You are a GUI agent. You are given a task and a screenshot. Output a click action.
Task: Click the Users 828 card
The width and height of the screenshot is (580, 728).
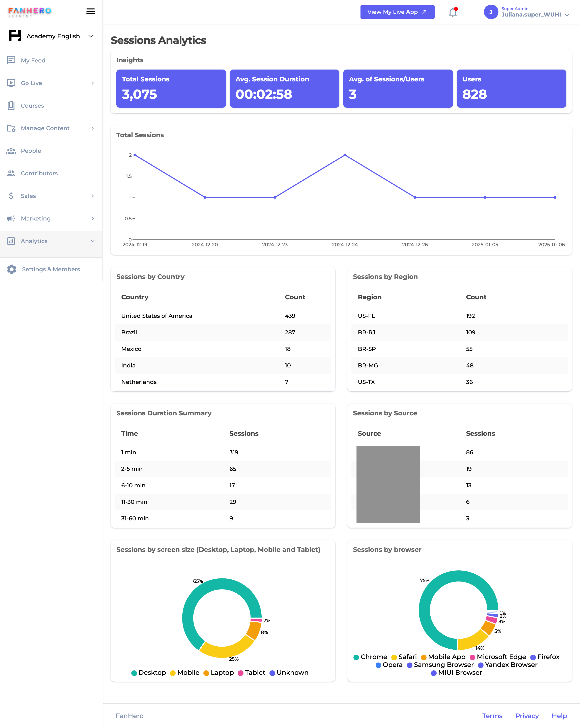(x=512, y=88)
